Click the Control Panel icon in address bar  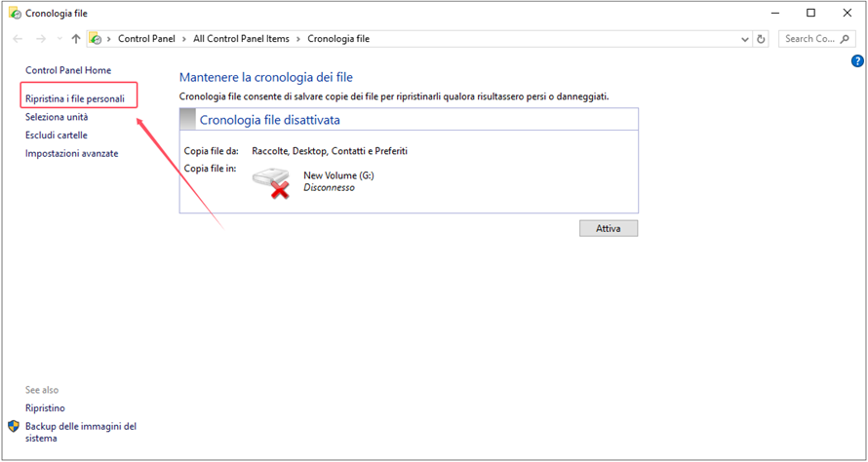[96, 39]
